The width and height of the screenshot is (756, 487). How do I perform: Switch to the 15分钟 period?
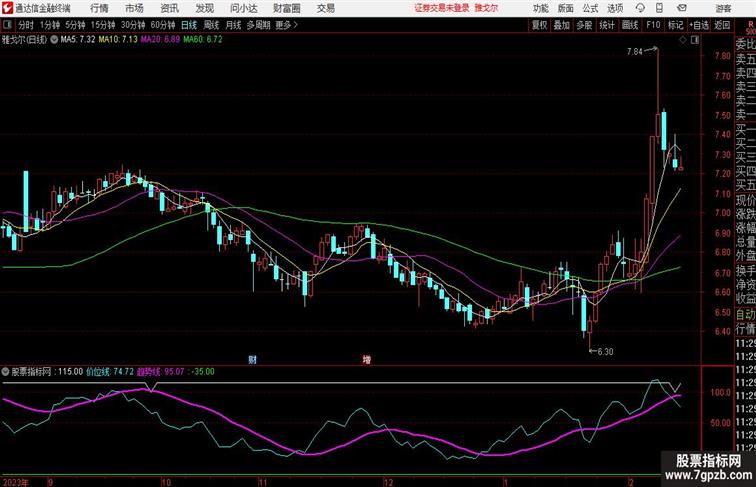pyautogui.click(x=103, y=25)
